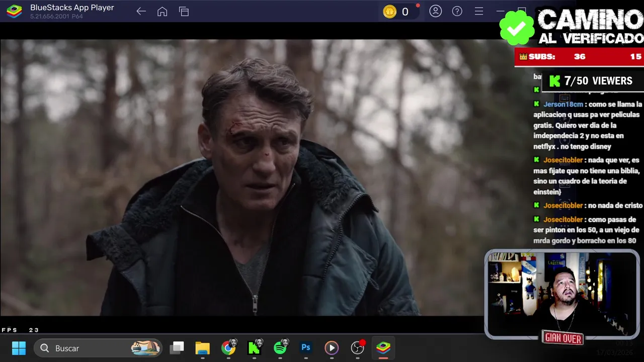Click the '7/50 VIEWERS' counter

pyautogui.click(x=593, y=81)
